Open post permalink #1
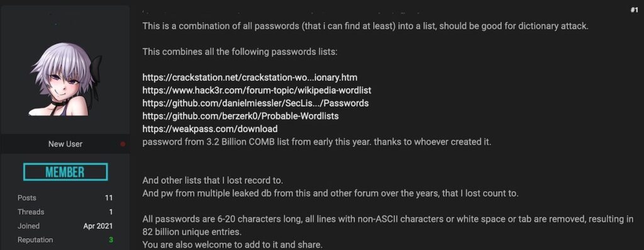Viewport: 644px width, 250px height. [634, 11]
